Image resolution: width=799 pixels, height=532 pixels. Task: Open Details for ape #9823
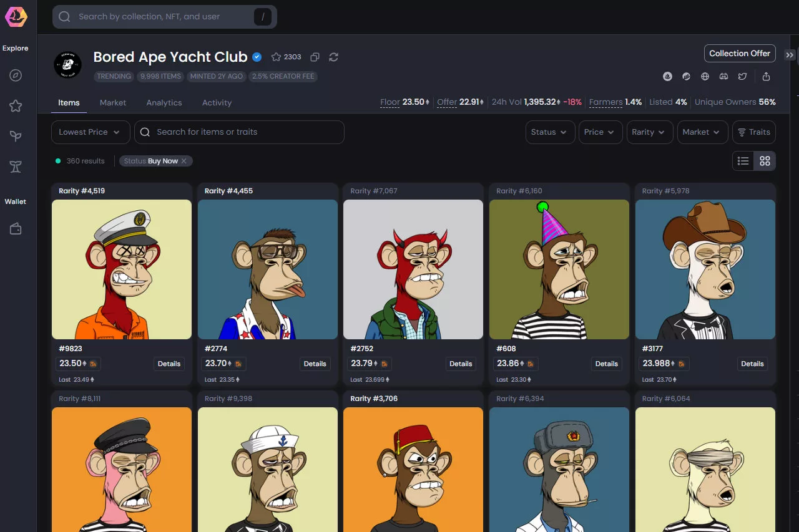point(169,364)
